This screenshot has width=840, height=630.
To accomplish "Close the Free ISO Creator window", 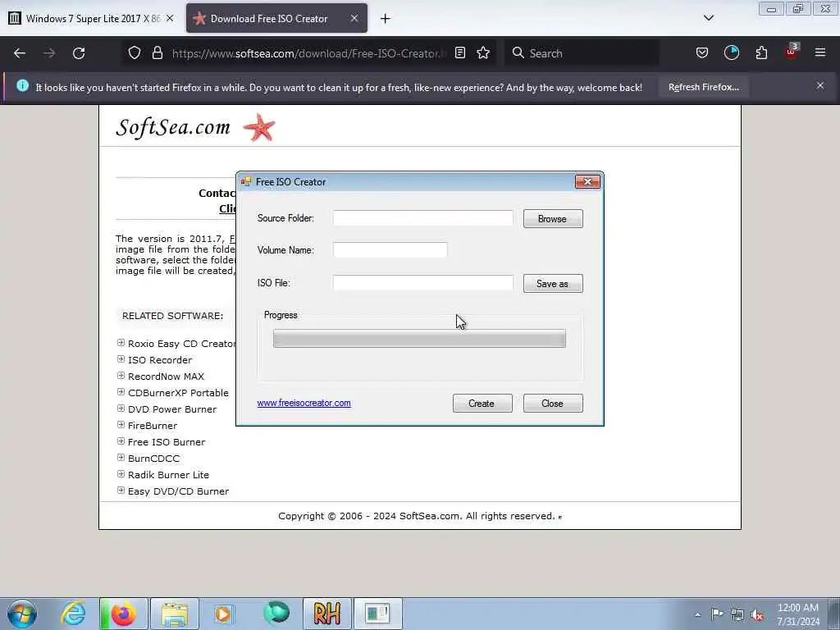I will (x=587, y=181).
